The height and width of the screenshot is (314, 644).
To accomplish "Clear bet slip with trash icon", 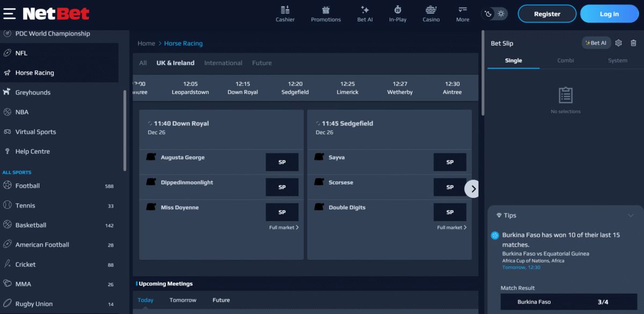I will click(x=633, y=43).
